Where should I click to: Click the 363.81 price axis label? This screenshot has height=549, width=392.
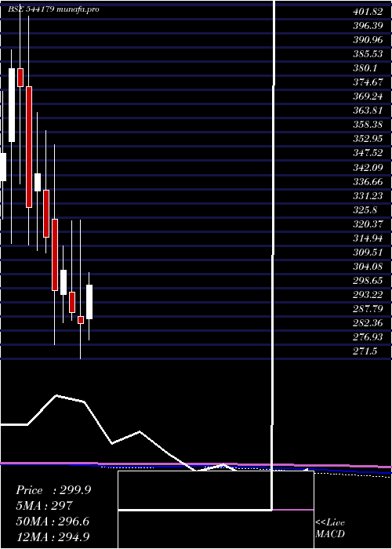click(367, 111)
